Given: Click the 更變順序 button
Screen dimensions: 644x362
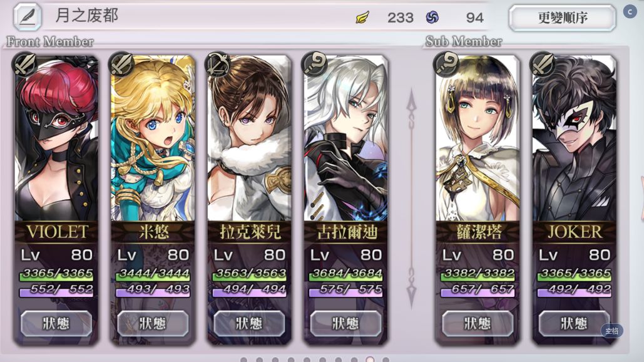Looking at the screenshot, I should coord(562,18).
